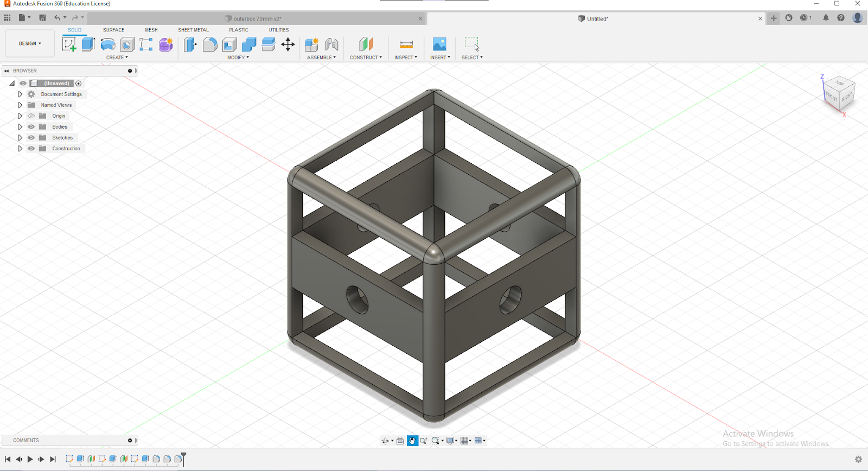This screenshot has width=868, height=471.
Task: Click the Look At navigation icon
Action: (x=400, y=441)
